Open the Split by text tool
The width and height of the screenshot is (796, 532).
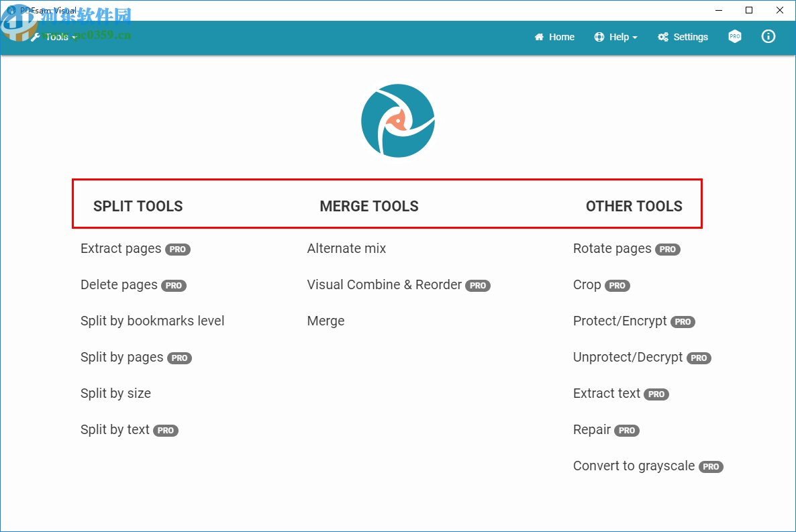(115, 430)
